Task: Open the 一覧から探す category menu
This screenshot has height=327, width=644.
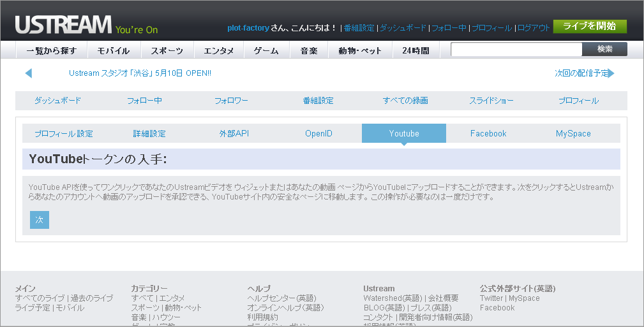Action: point(52,50)
